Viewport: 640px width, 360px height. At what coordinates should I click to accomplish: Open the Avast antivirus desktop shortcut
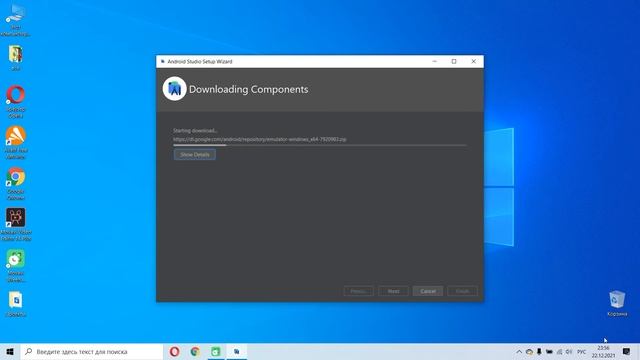click(16, 136)
